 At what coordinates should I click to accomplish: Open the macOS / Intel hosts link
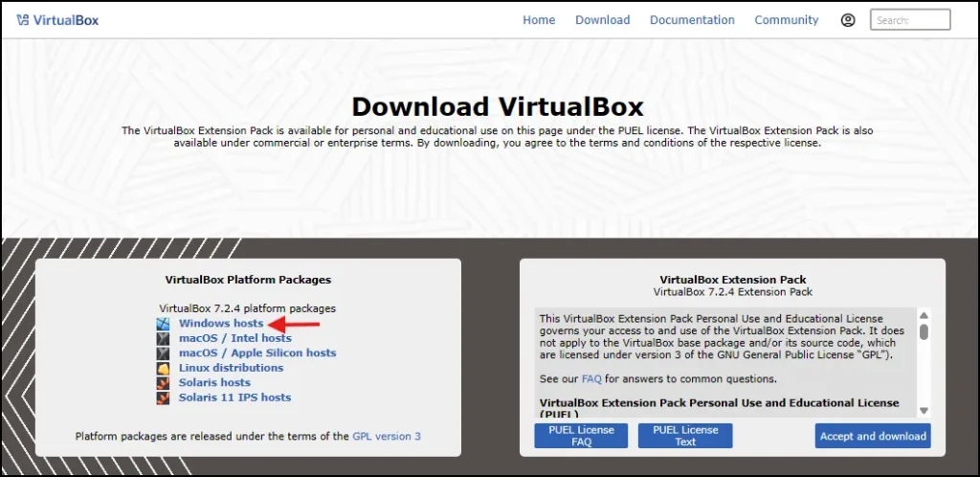coord(235,338)
